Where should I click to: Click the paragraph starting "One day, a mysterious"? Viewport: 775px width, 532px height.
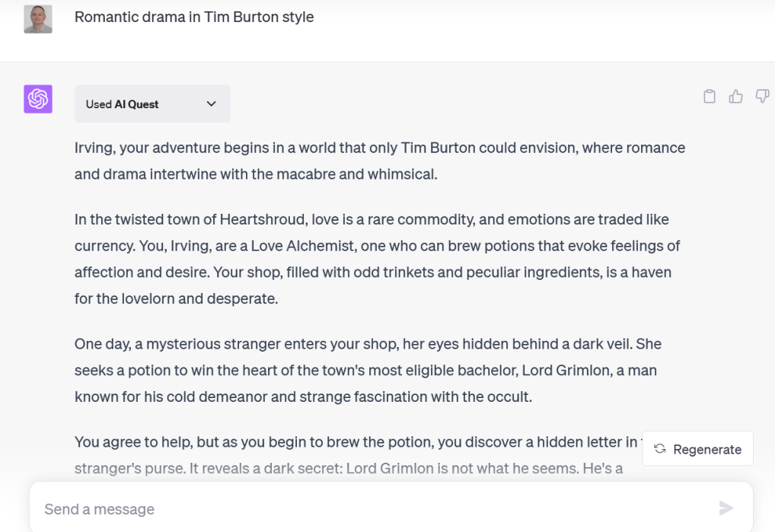pyautogui.click(x=368, y=370)
